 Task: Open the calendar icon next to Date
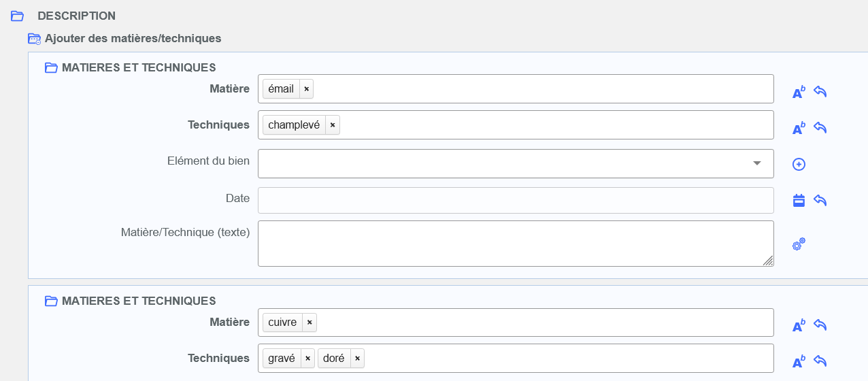tap(799, 200)
